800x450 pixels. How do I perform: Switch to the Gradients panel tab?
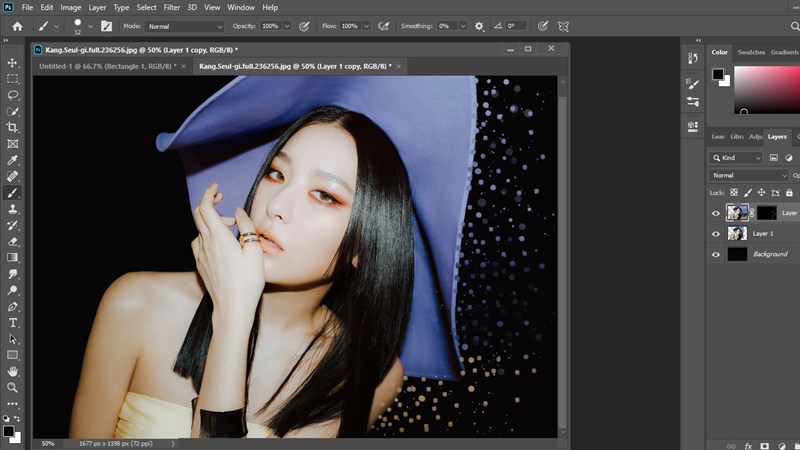click(785, 53)
